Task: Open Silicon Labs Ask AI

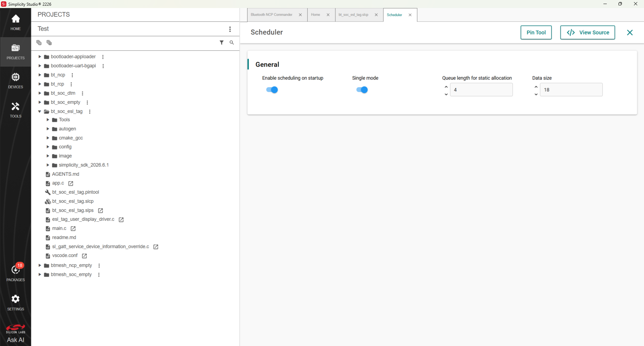Action: pos(15,334)
